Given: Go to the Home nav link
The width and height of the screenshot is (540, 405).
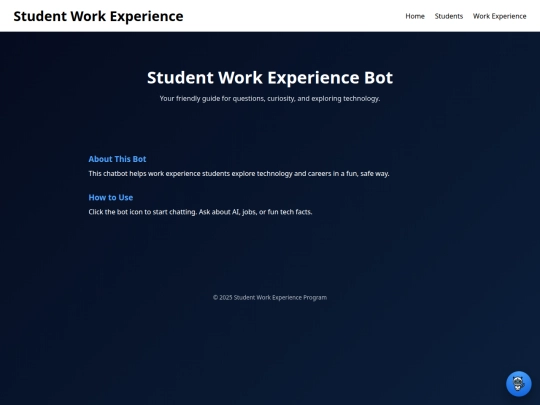Looking at the screenshot, I should (x=415, y=16).
